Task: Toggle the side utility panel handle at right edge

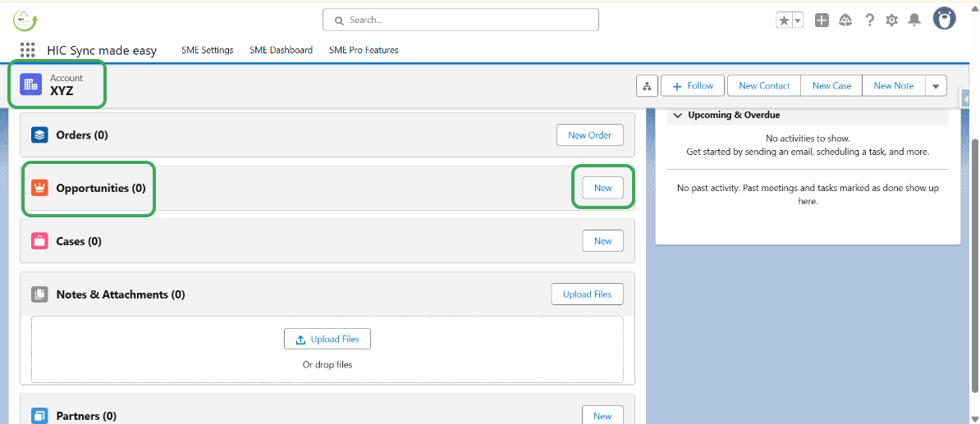Action: point(965,98)
